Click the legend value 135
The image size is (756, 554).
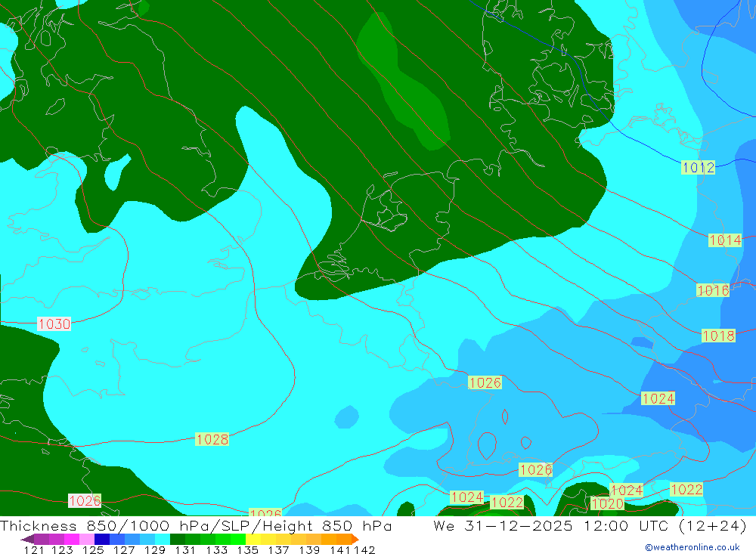click(x=248, y=549)
